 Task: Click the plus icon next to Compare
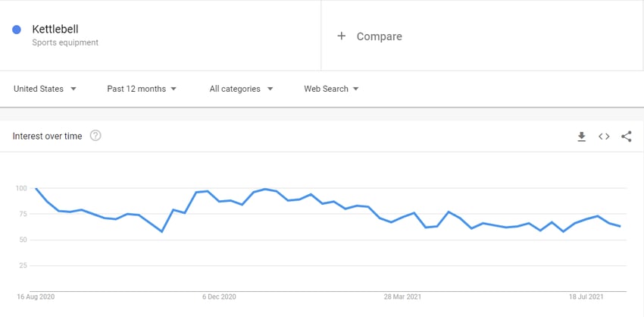click(341, 36)
